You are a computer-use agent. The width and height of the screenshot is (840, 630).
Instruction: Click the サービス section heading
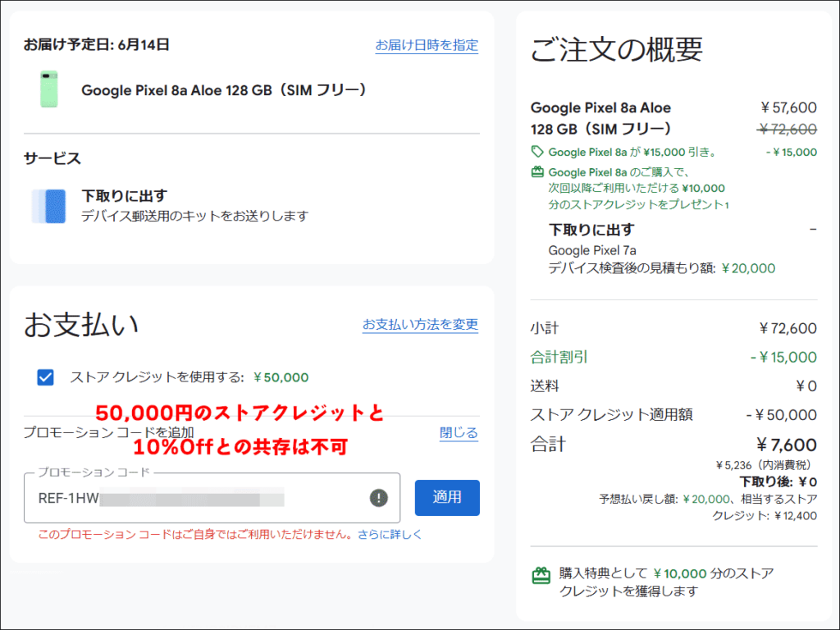point(52,158)
